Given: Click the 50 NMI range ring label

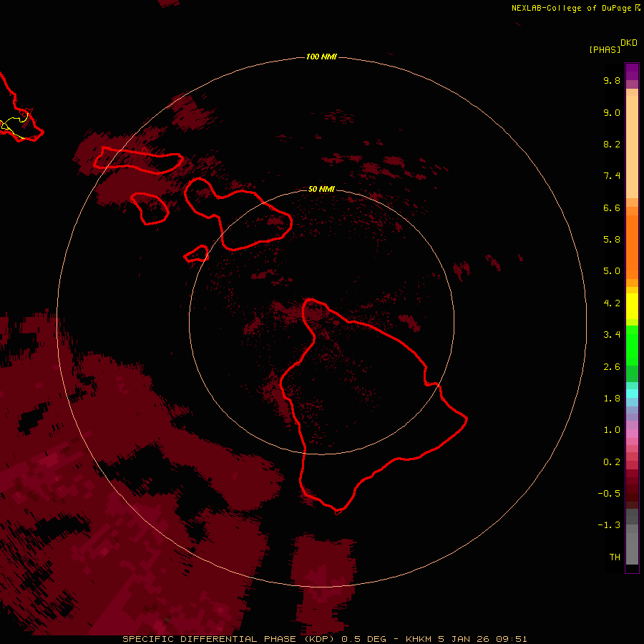Looking at the screenshot, I should tap(321, 189).
